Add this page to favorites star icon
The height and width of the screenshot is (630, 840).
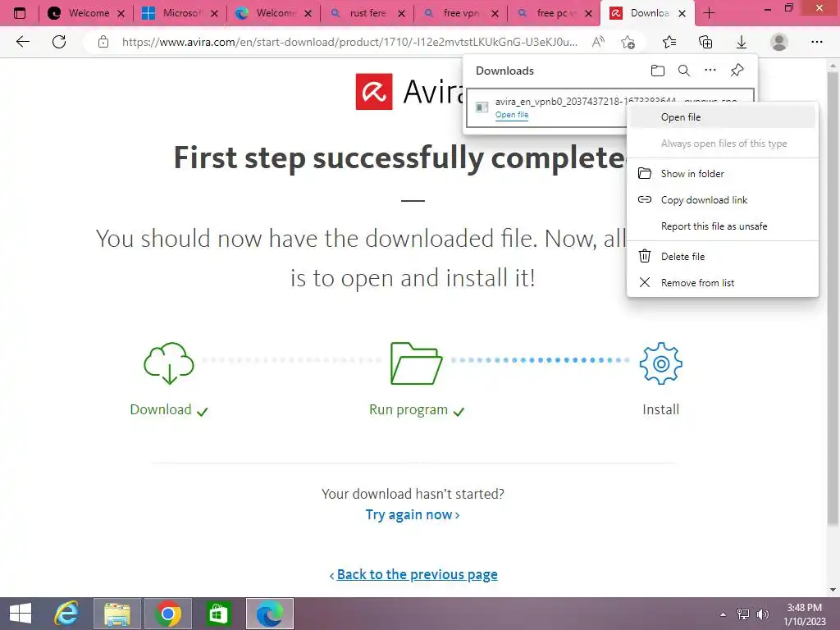click(628, 42)
